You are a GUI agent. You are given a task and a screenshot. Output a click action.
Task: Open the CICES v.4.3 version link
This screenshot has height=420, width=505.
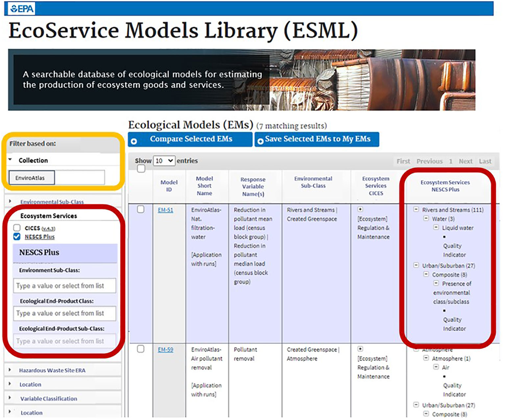pos(48,228)
